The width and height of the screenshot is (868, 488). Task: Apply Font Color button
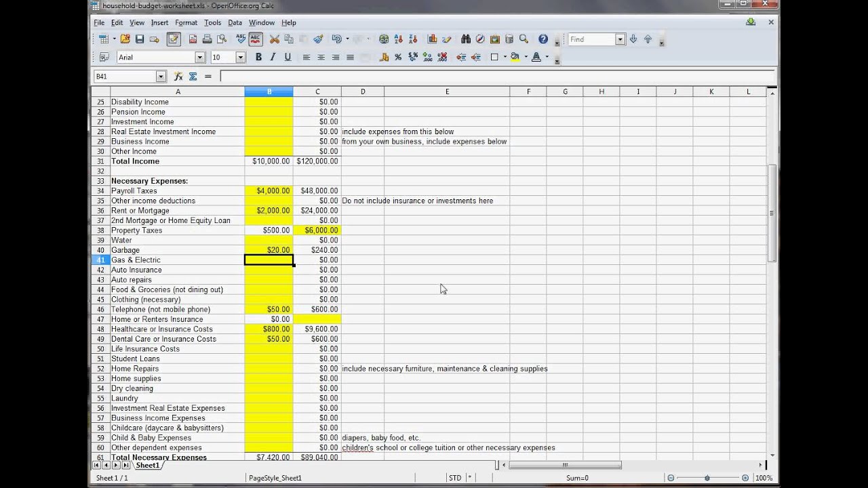coord(536,58)
